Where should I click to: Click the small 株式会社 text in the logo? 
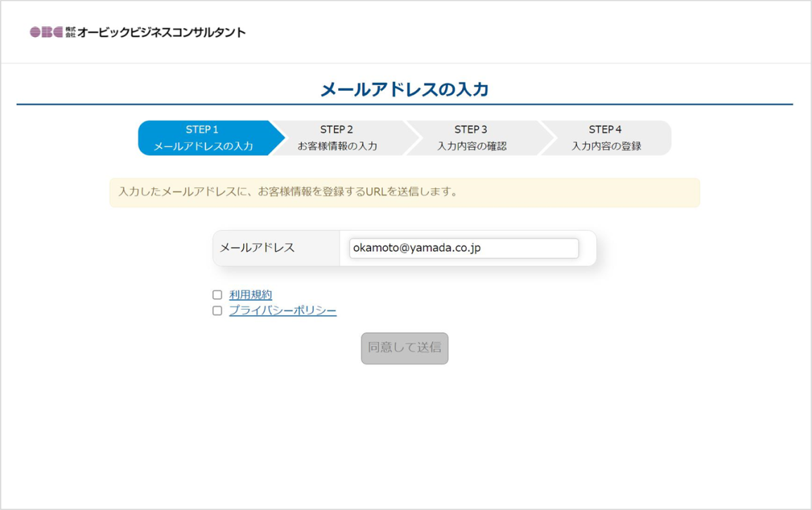click(x=70, y=32)
